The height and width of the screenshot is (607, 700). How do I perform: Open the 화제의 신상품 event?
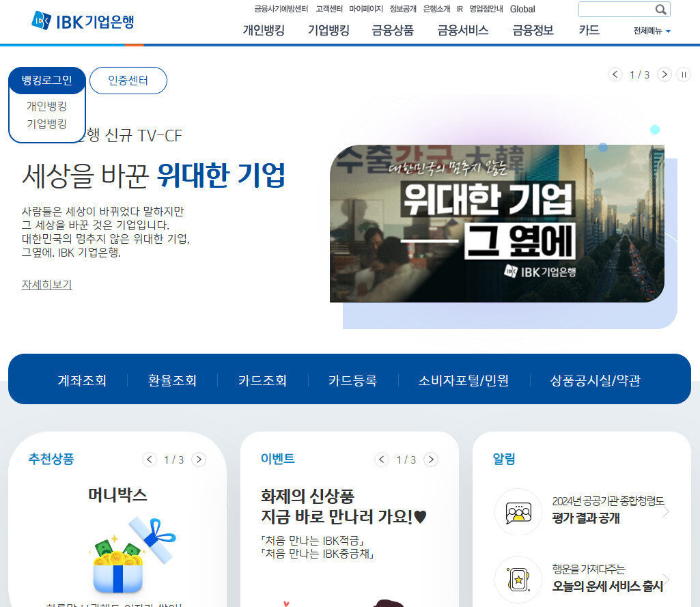click(x=344, y=507)
